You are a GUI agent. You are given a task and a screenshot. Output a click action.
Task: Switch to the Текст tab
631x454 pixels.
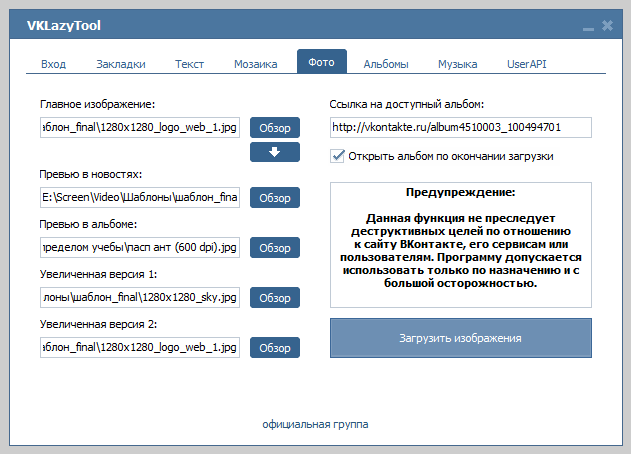click(x=189, y=64)
